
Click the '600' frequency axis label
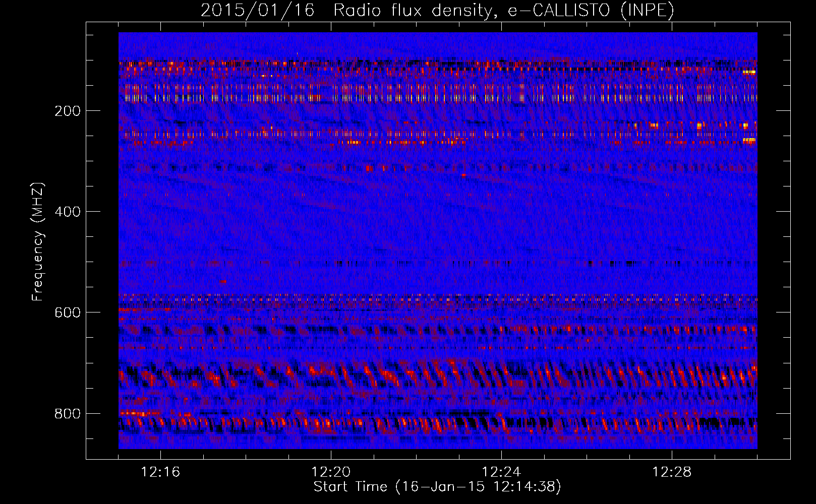[x=68, y=312]
